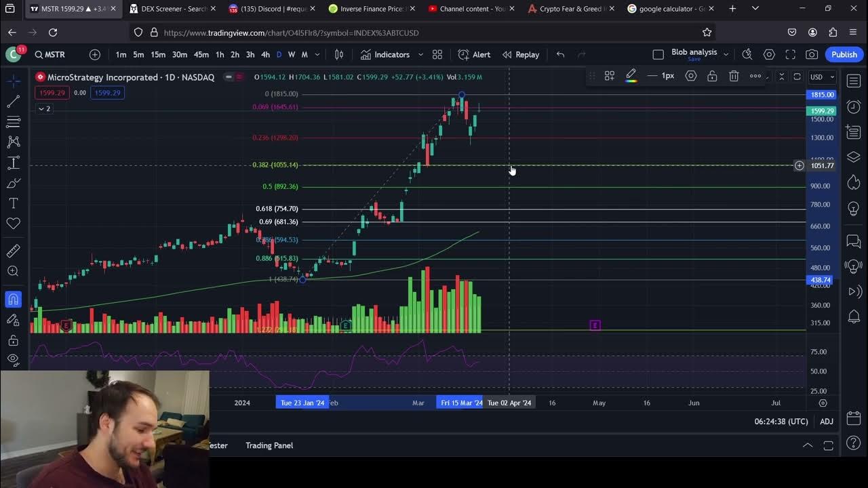Screen dimensions: 868x488
Task: Switch to the W weekly timeframe
Action: 292,55
